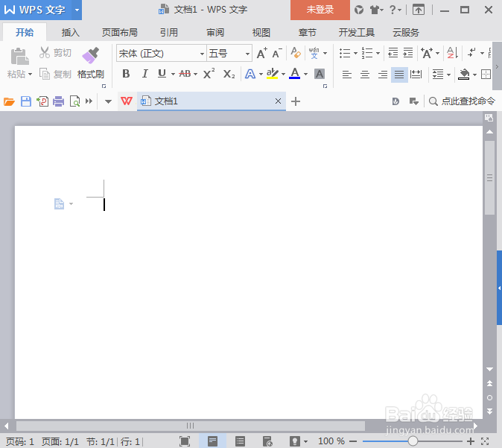Toggle strikethrough AB formatting
Screen dimensions: 502x448
(x=185, y=74)
